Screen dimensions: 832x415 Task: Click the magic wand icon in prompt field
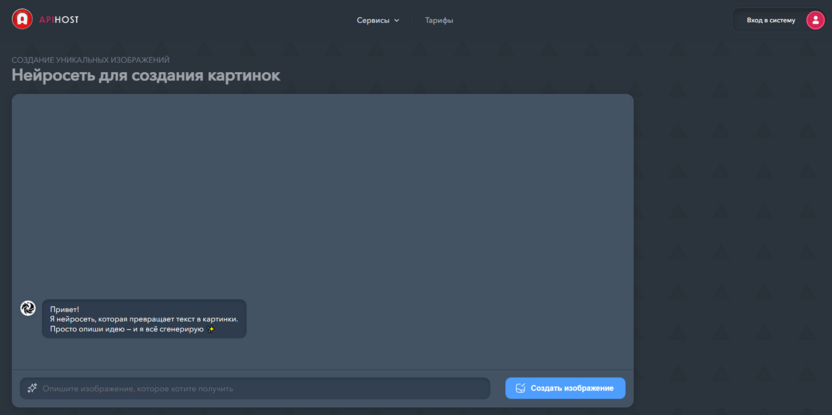pyautogui.click(x=32, y=388)
